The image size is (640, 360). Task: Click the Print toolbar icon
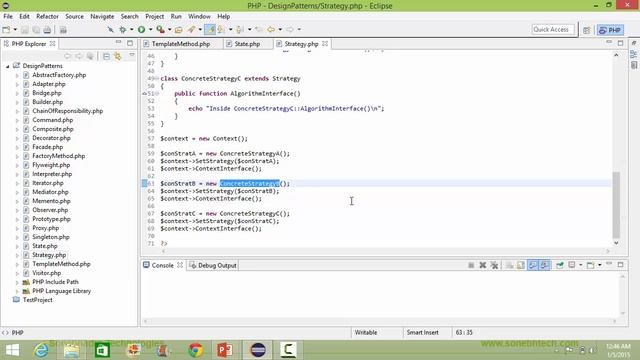click(47, 29)
